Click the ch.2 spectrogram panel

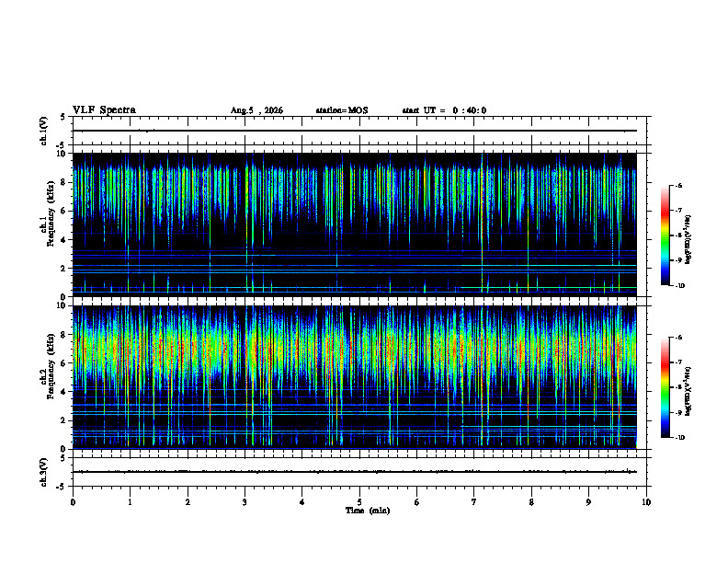(354, 377)
